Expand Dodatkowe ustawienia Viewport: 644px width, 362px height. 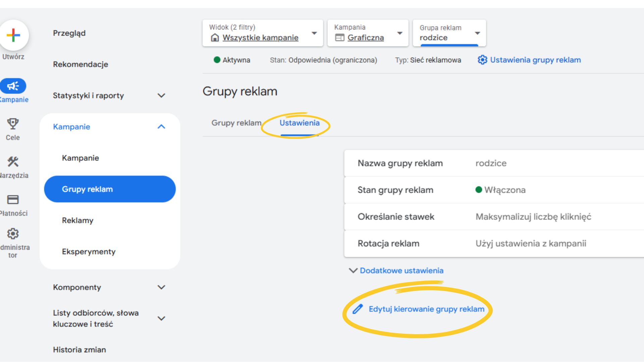coord(401,270)
